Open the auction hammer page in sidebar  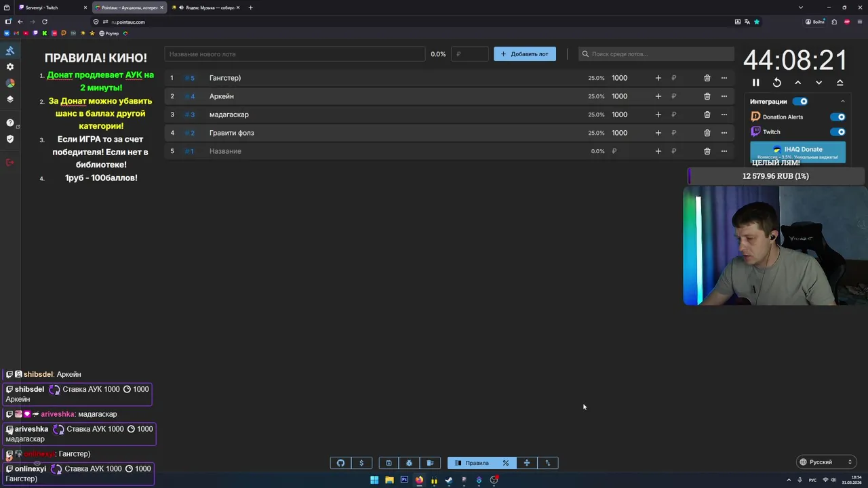pyautogui.click(x=10, y=51)
